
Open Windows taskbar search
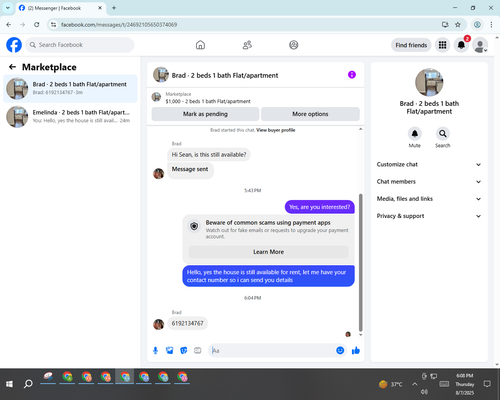tap(28, 384)
